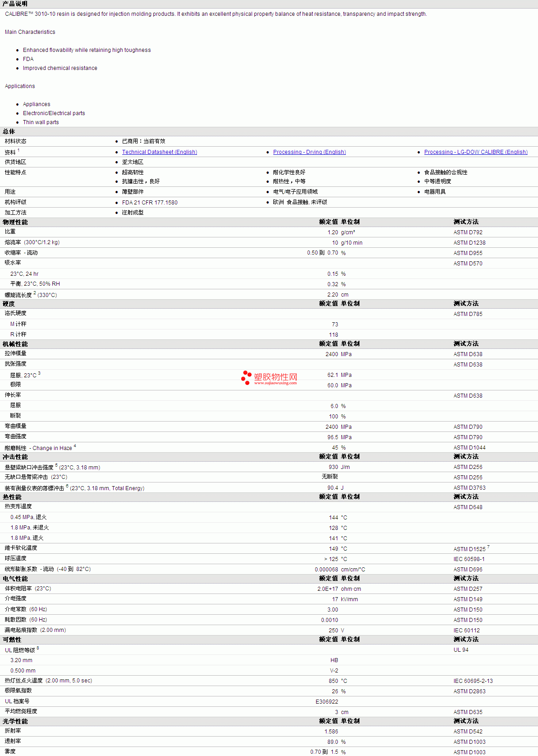Click the '3.00' dielectric constant value

pyautogui.click(x=333, y=610)
